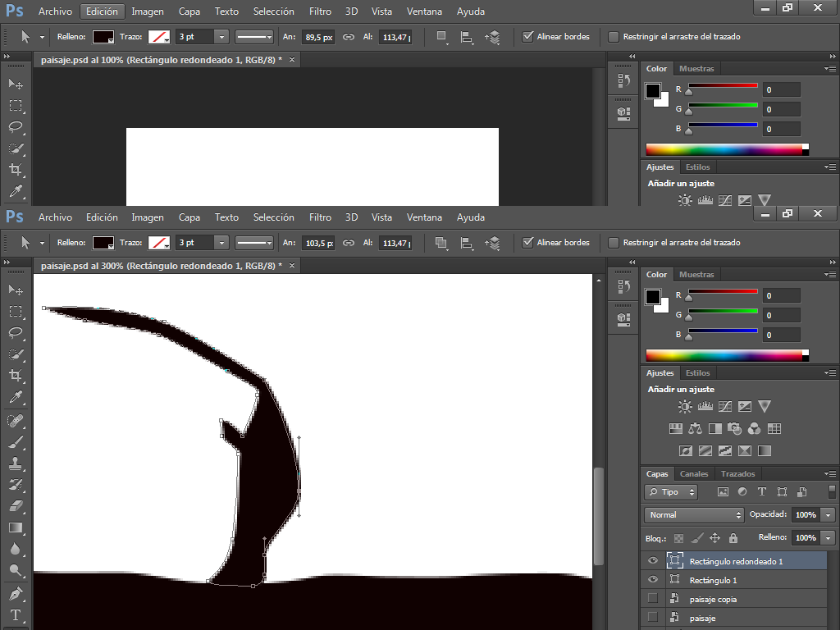Open the Capas panel options menu

pos(830,473)
